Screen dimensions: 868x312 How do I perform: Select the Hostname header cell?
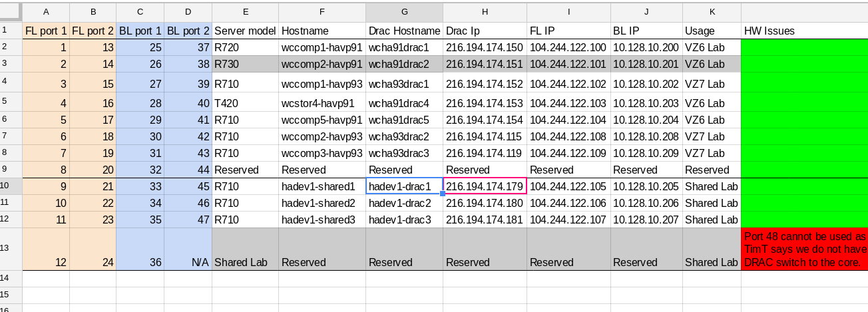322,31
